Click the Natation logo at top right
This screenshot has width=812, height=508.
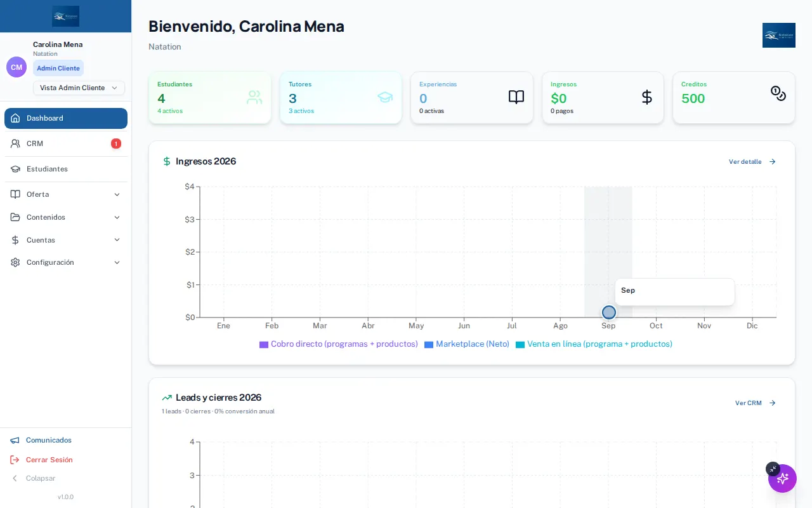(x=779, y=35)
